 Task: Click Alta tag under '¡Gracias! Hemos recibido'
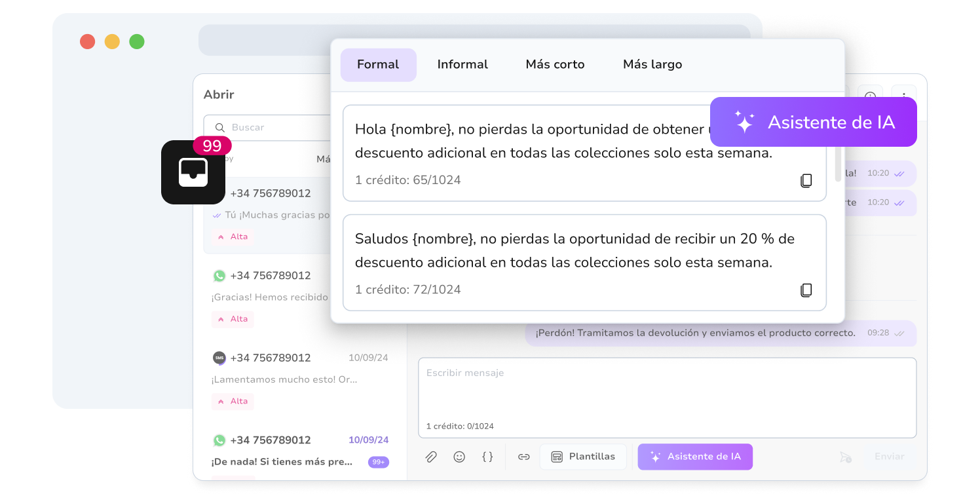click(x=233, y=319)
